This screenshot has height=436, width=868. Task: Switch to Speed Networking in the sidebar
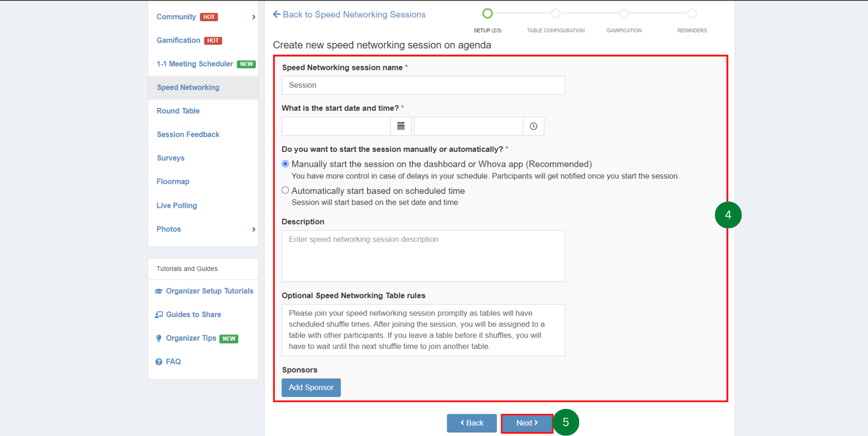[x=188, y=87]
